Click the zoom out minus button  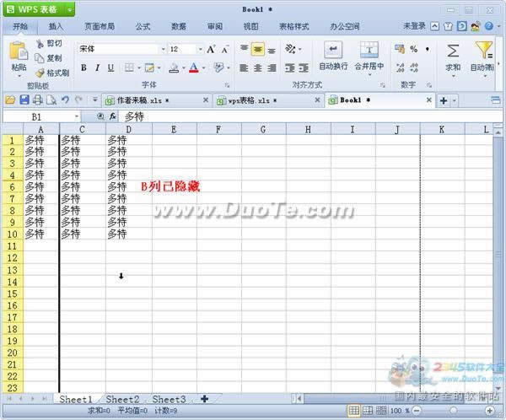coord(417,411)
